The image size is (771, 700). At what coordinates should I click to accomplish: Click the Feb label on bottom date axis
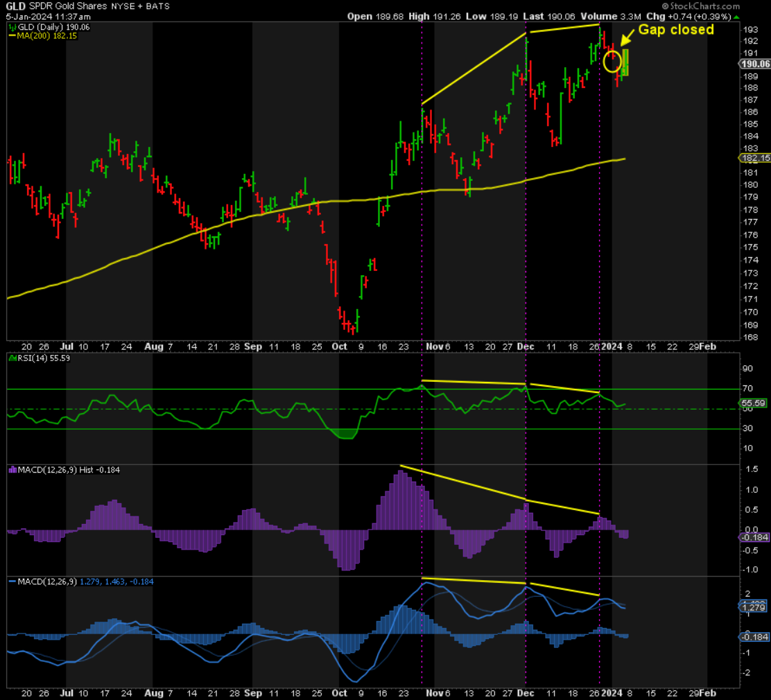(x=708, y=693)
